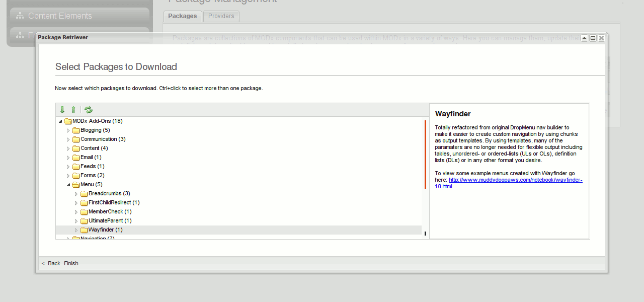Image resolution: width=644 pixels, height=302 pixels.
Task: Click the green collapse-all up arrow icon
Action: pos(73,110)
